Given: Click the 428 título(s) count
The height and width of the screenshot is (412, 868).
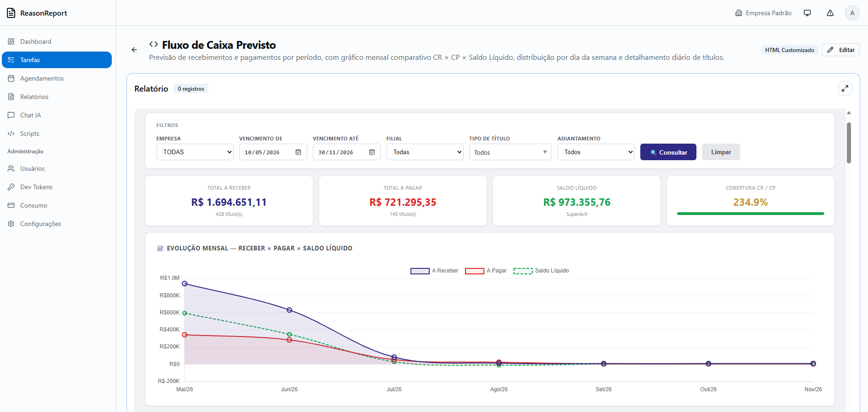Looking at the screenshot, I should [229, 214].
